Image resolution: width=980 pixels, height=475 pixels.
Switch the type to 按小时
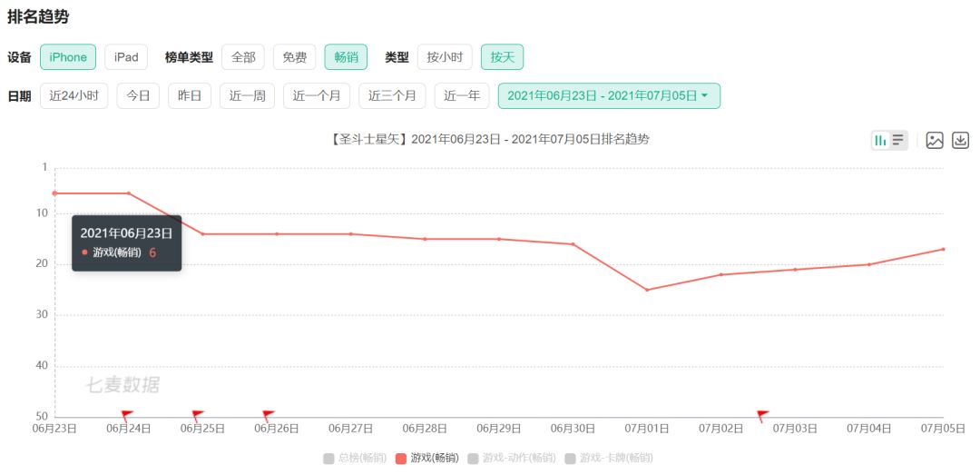coord(445,57)
